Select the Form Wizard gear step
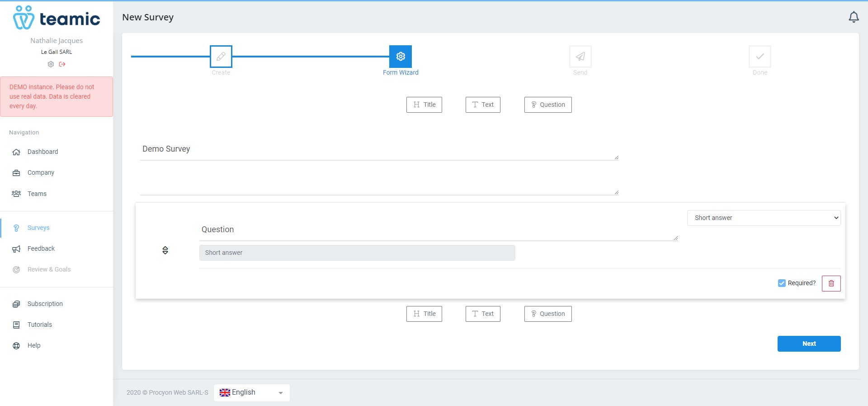The height and width of the screenshot is (406, 868). [401, 57]
